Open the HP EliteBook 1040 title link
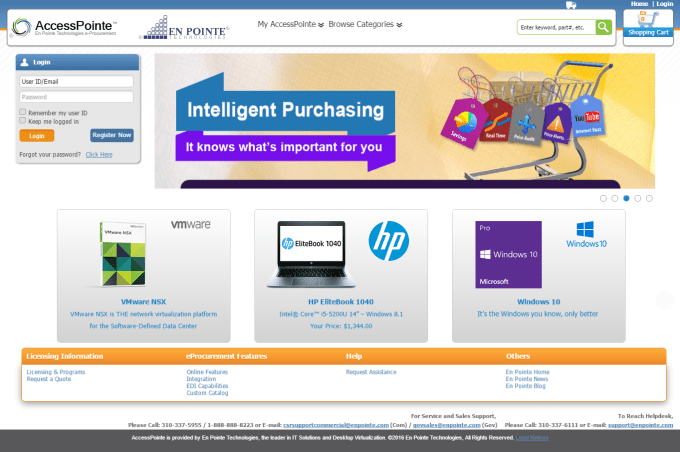 [x=341, y=302]
